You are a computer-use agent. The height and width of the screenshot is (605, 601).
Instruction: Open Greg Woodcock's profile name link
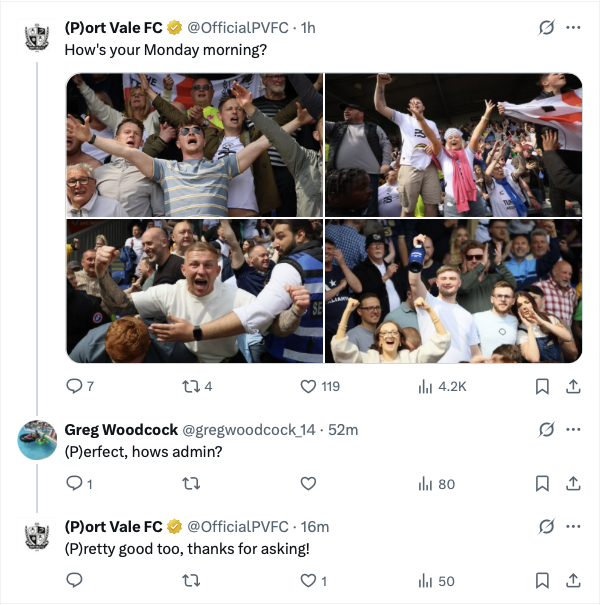pyautogui.click(x=121, y=429)
